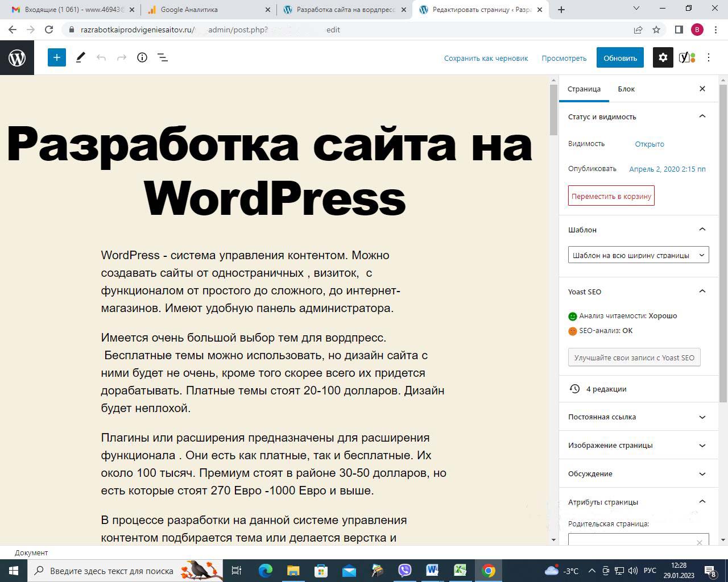Select the pencil Tools icon

point(80,57)
